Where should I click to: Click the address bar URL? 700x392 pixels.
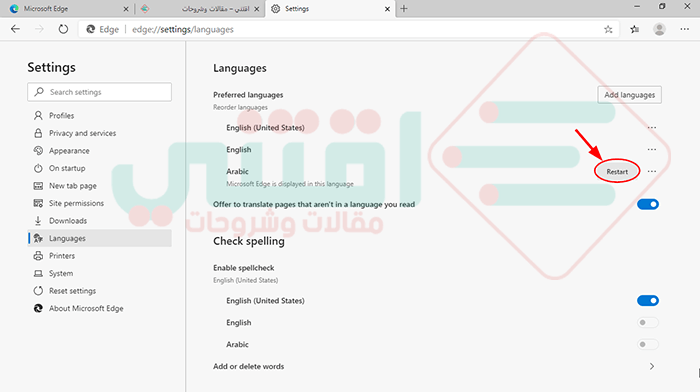(x=183, y=29)
